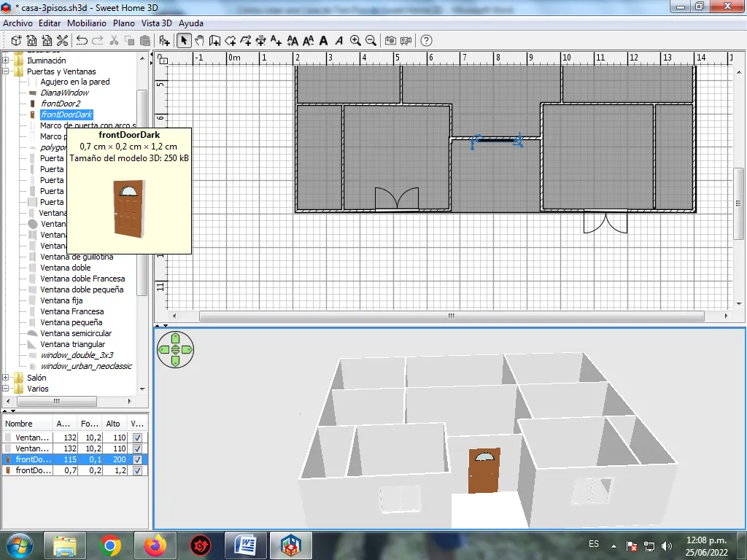The height and width of the screenshot is (560, 747).
Task: Move 3D view down with navigation arrow
Action: click(x=175, y=361)
